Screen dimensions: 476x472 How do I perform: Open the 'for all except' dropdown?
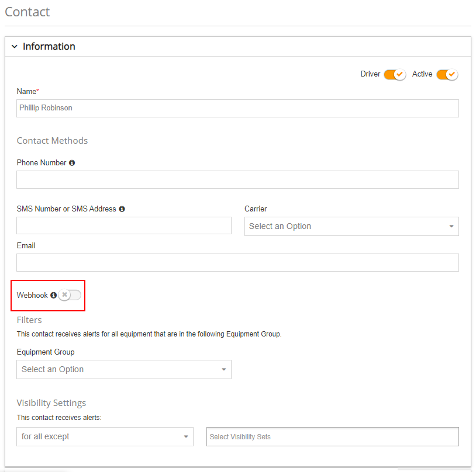coord(105,436)
